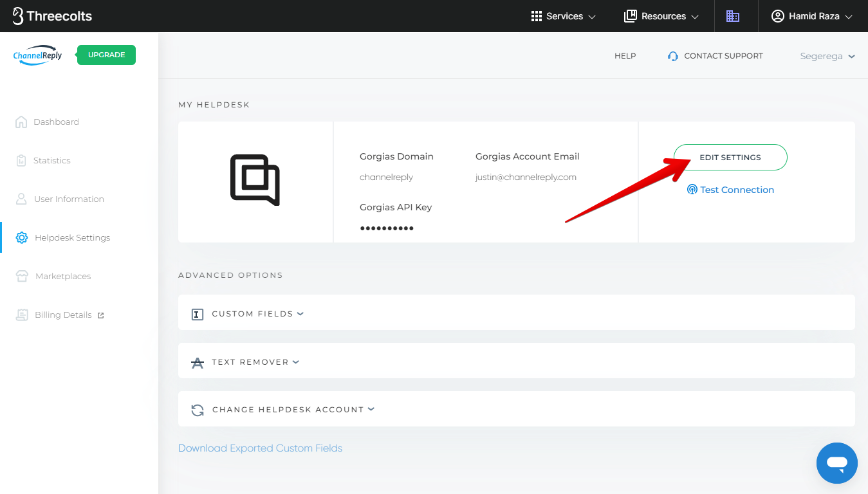
Task: Click the ADVANCED OPTIONS heading
Action: (x=230, y=275)
